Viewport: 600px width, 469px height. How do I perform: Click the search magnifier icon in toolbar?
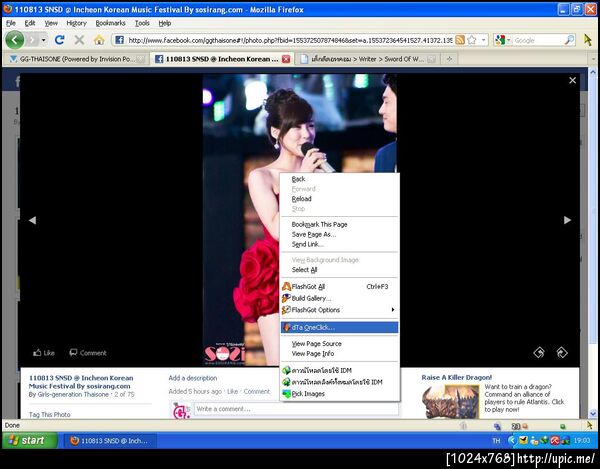click(x=568, y=40)
